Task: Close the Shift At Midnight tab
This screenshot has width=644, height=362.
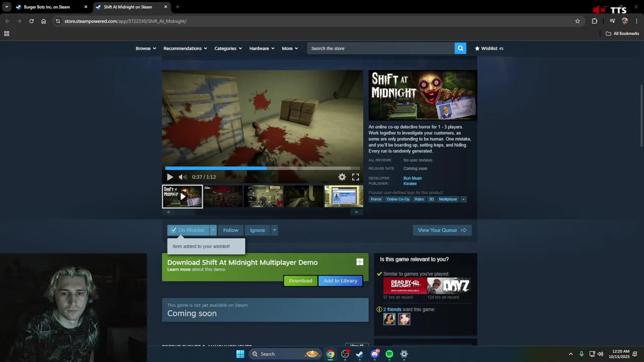Action: point(166,7)
